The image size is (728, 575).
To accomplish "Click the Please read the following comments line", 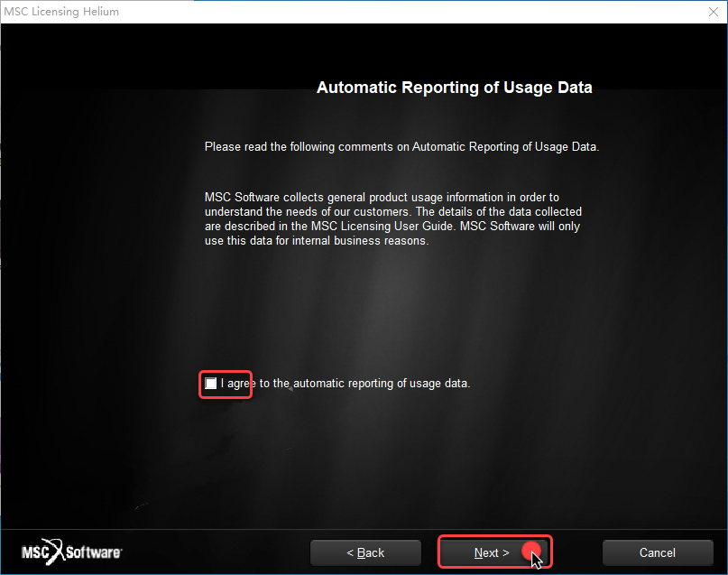I will (x=401, y=147).
